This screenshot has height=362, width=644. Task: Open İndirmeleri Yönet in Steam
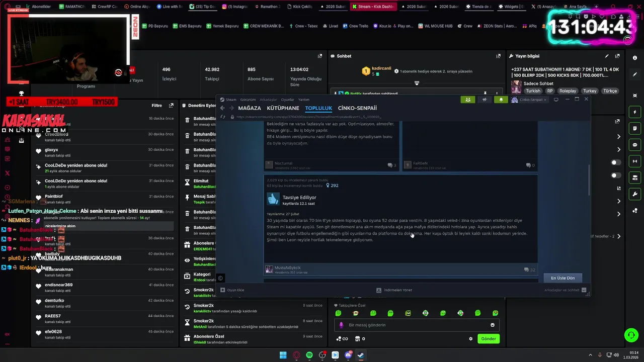(x=394, y=290)
